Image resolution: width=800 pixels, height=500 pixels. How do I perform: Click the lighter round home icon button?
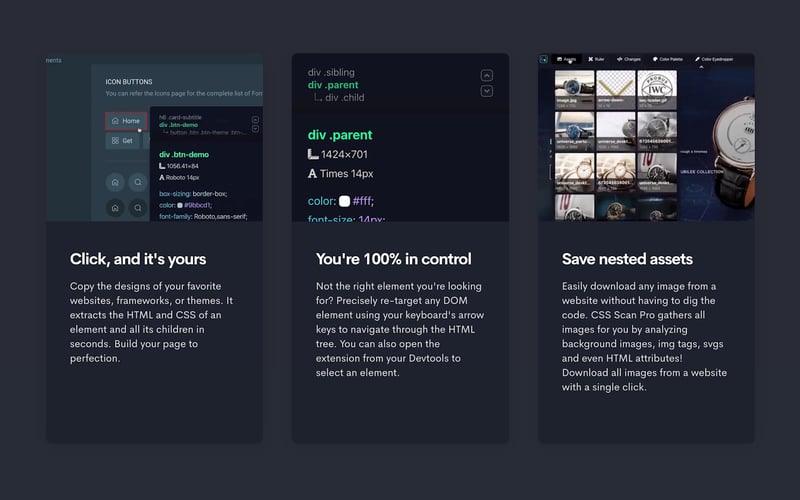click(115, 182)
